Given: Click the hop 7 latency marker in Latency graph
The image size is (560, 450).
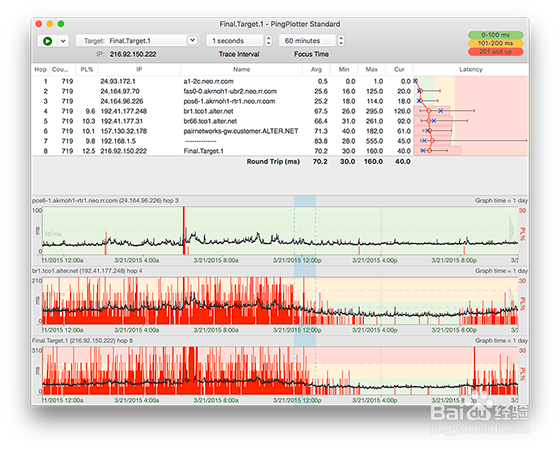Looking at the screenshot, I should point(432,141).
